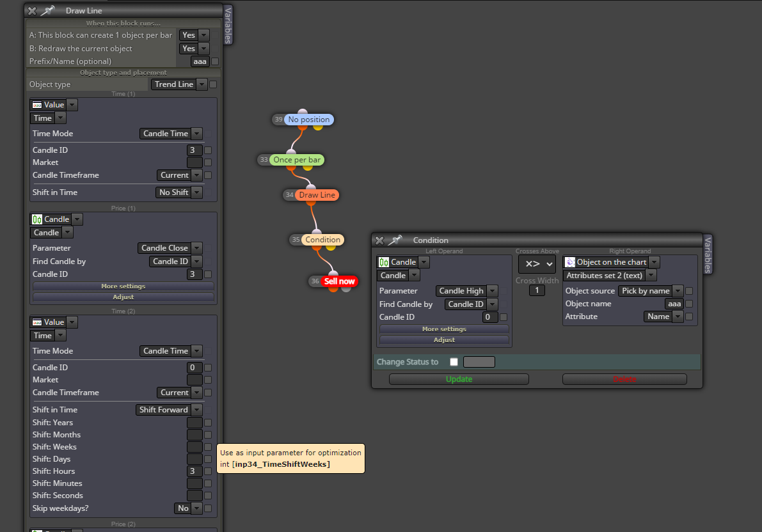Open the Variables tab on Draw Line panel
Viewport: 762px width, 532px height.
pyautogui.click(x=228, y=26)
